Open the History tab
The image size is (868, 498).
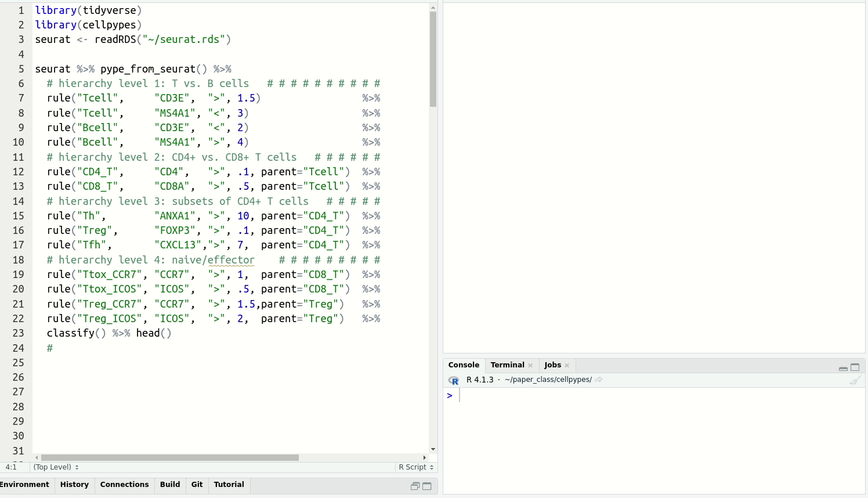point(74,485)
